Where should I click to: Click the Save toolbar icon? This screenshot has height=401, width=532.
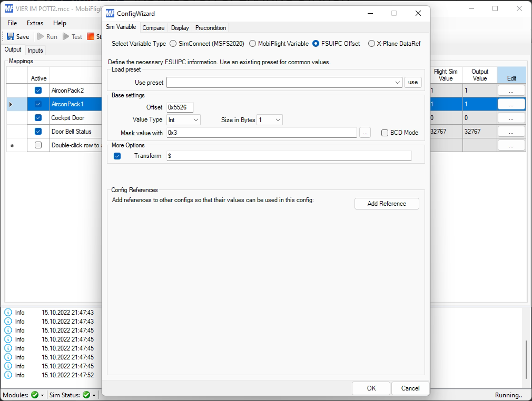coord(11,37)
